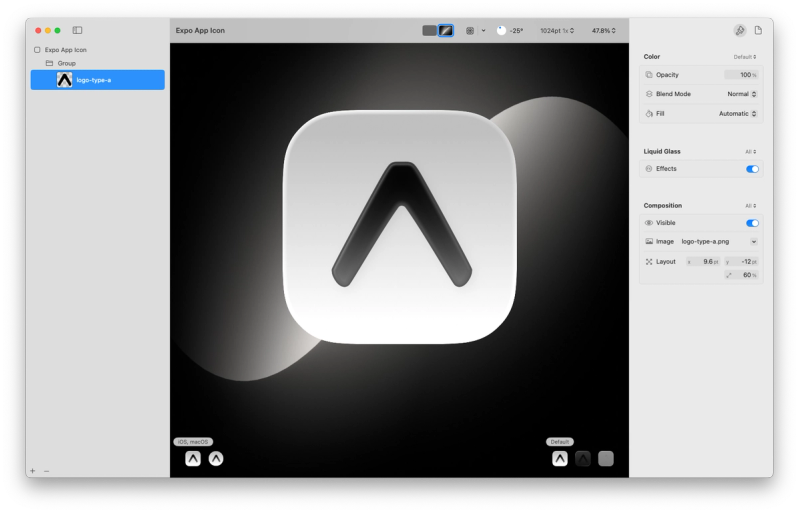
Task: Click the Group folder icon
Action: click(x=49, y=63)
